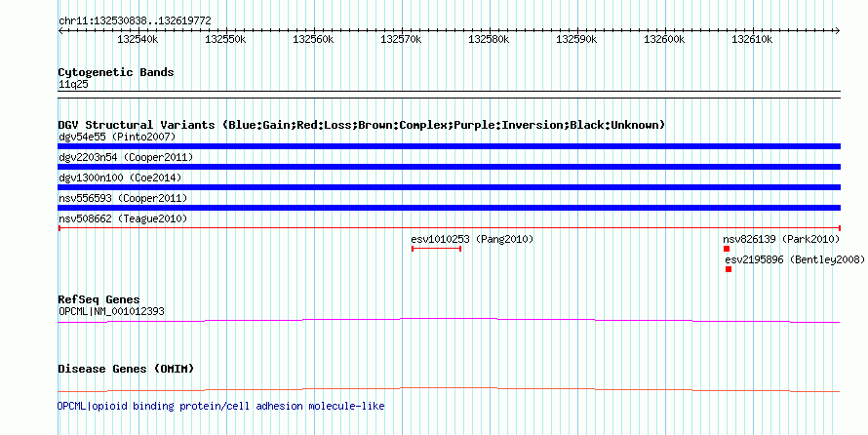Open variant label esv2195896 (Bentley2008)

click(x=795, y=259)
